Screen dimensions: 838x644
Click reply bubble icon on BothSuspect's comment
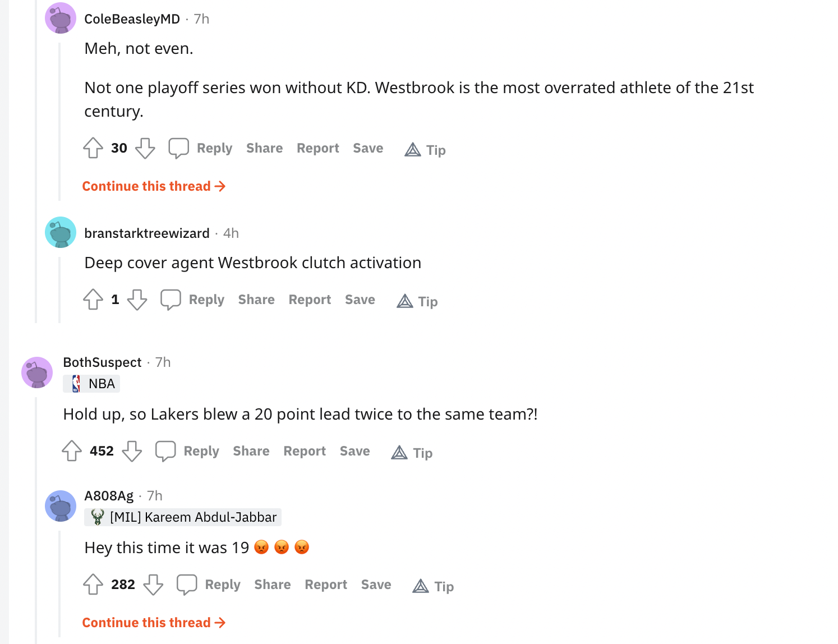pos(165,451)
